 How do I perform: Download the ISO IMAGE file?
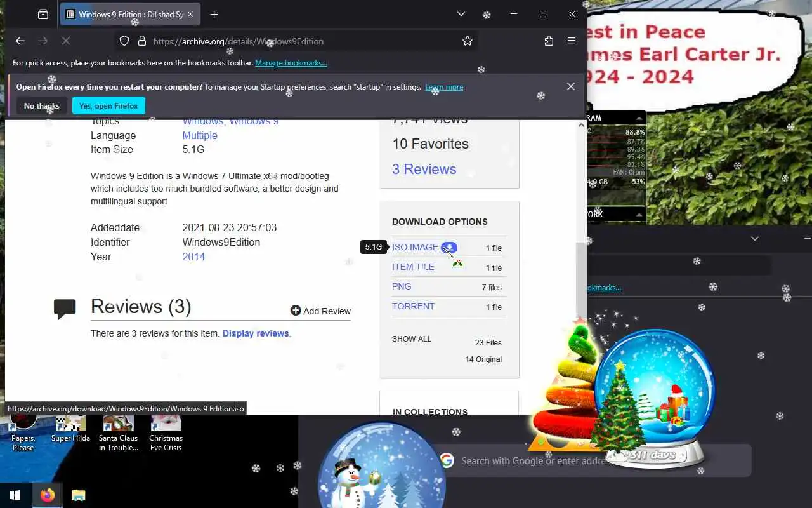(415, 247)
